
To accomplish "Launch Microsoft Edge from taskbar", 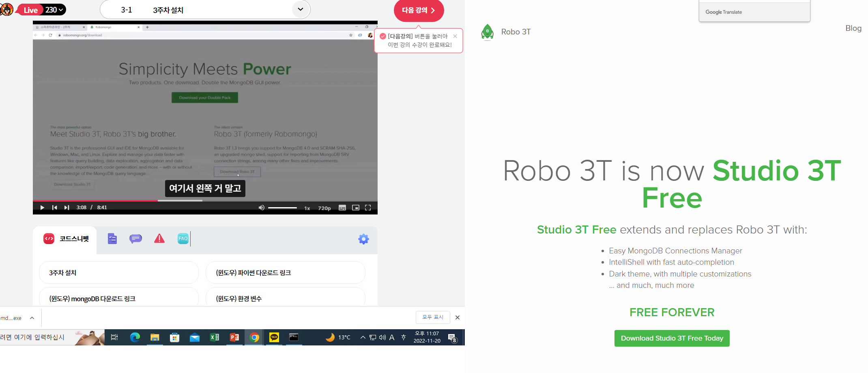I will point(135,337).
